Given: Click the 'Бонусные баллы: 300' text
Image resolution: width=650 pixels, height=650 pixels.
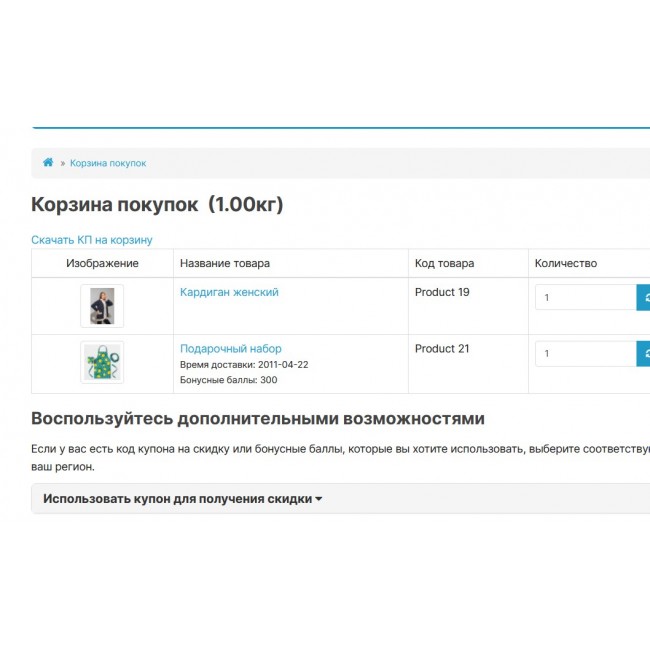Looking at the screenshot, I should pos(228,380).
